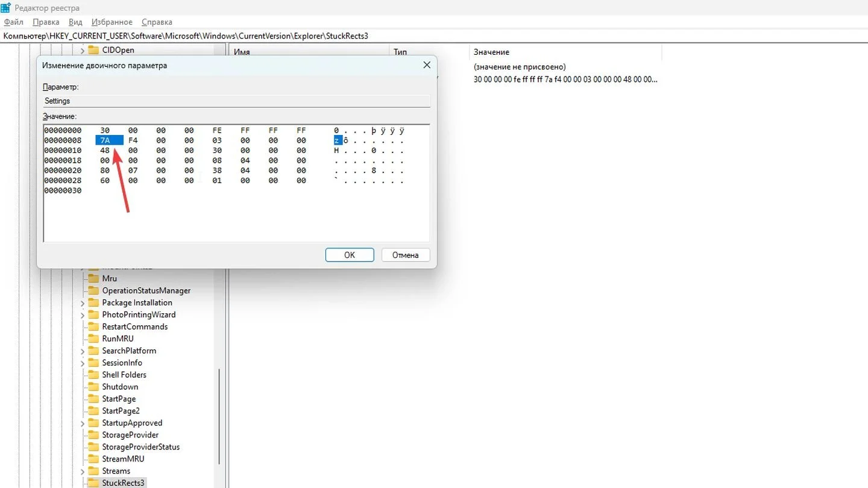Click the folder icon beside SessionInfo
The image size is (868, 488).
coord(93,363)
